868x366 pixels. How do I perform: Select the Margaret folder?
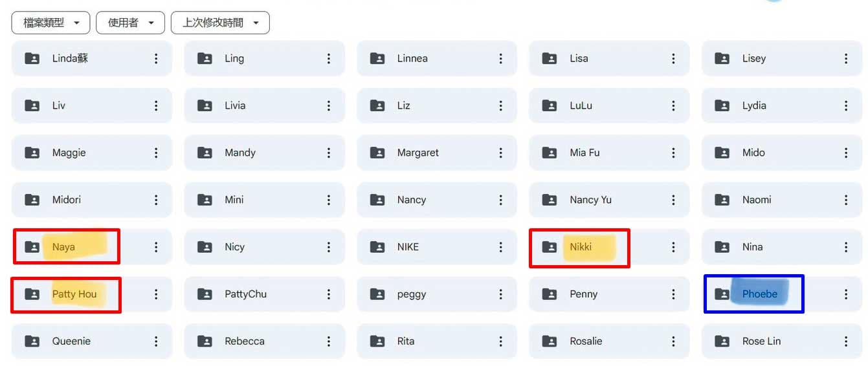(x=437, y=153)
